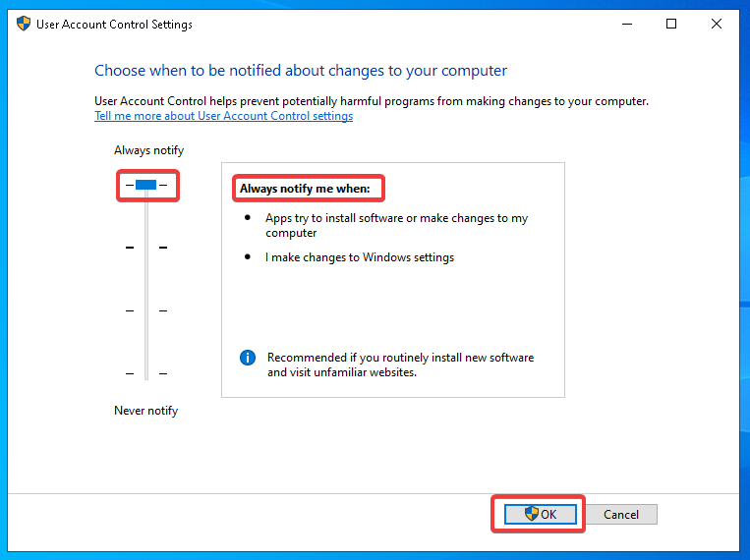Screen dimensions: 750x560
Task: Minimize the User Account Control Settings window
Action: click(x=626, y=24)
